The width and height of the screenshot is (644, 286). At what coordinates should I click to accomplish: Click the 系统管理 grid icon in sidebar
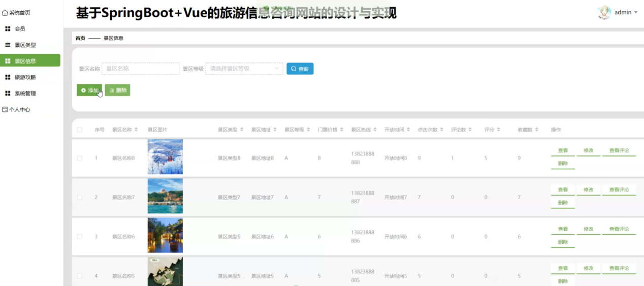pos(8,93)
